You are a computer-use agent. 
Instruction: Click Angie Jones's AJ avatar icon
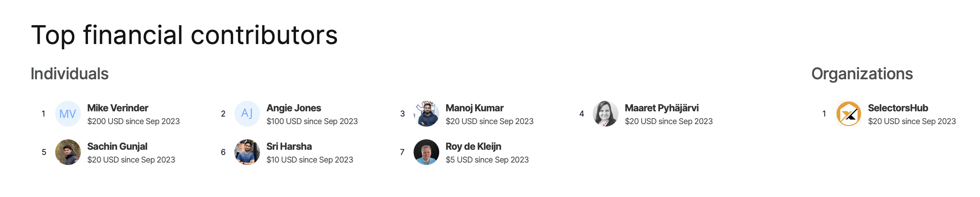pyautogui.click(x=247, y=114)
